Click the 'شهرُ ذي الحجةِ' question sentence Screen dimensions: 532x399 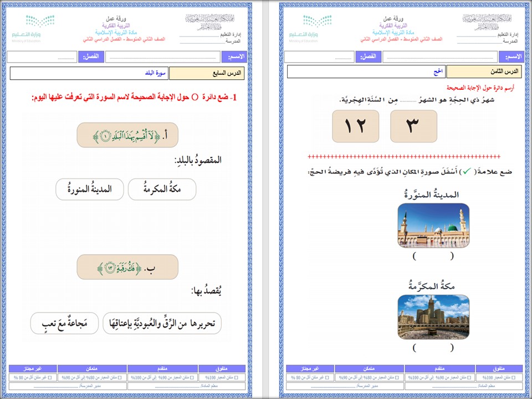(417, 100)
